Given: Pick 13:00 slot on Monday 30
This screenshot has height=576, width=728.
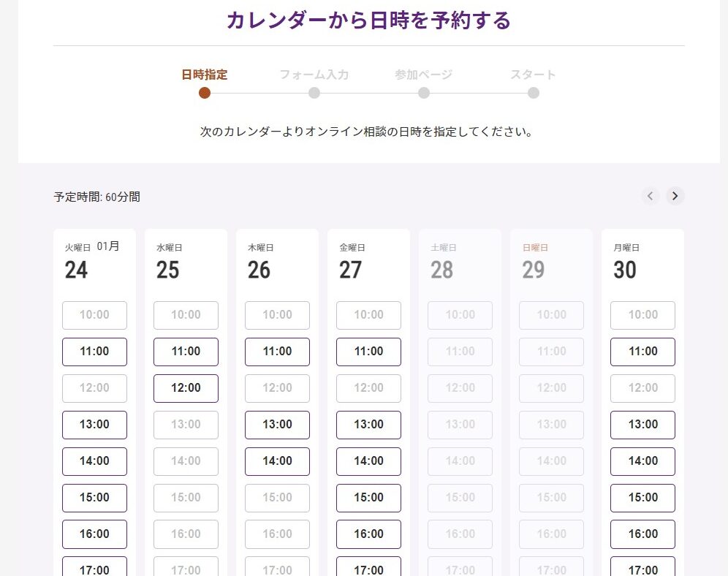Looking at the screenshot, I should point(642,425).
